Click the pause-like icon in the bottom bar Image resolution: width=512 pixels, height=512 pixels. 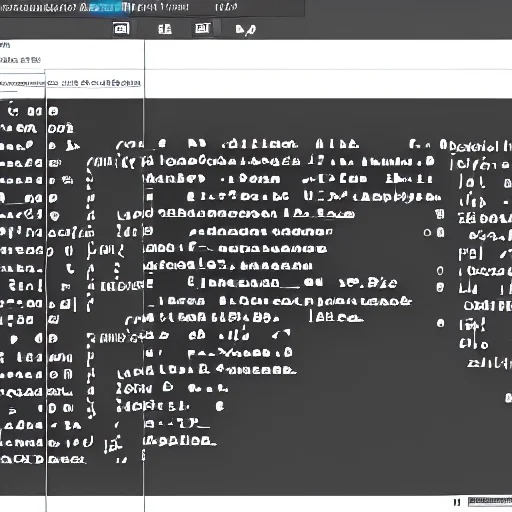coord(457,502)
